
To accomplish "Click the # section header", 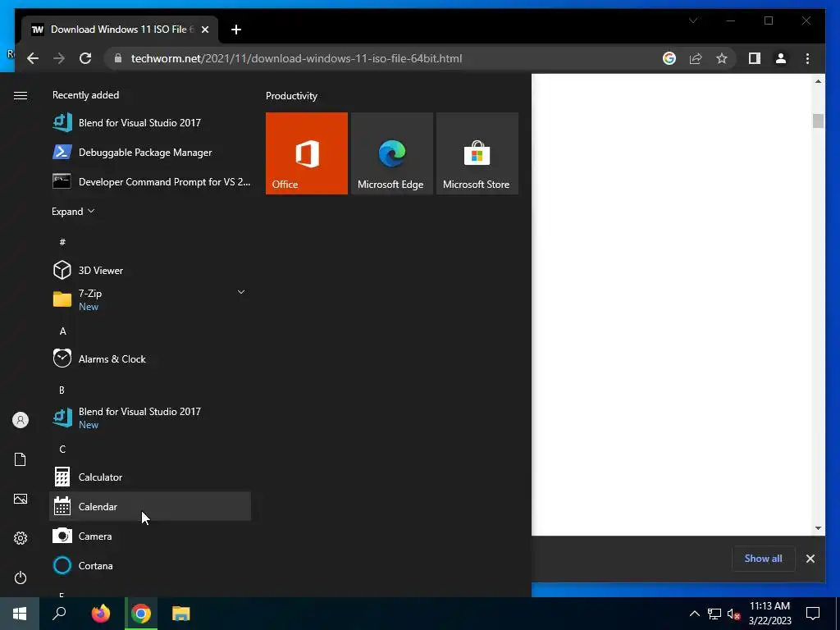I will tap(62, 242).
